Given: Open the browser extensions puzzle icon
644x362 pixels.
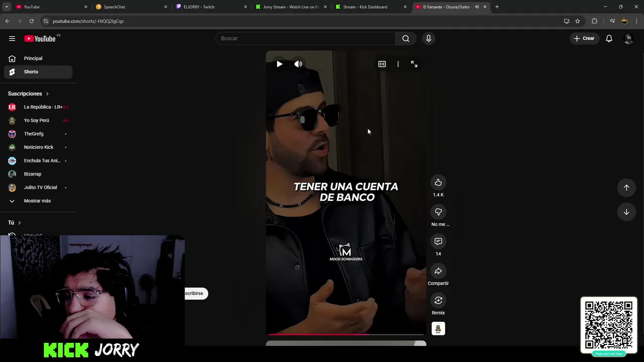Looking at the screenshot, I should point(595,21).
